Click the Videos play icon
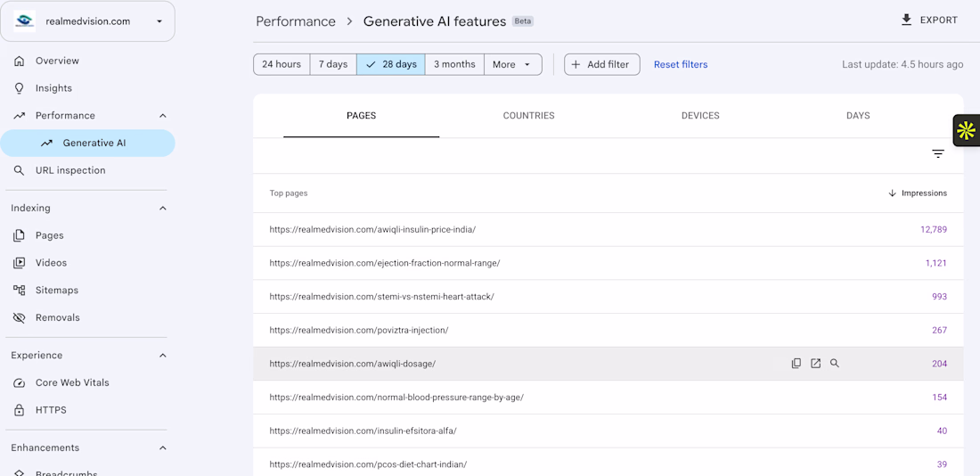Screen dimensions: 980x476 (x=20, y=263)
